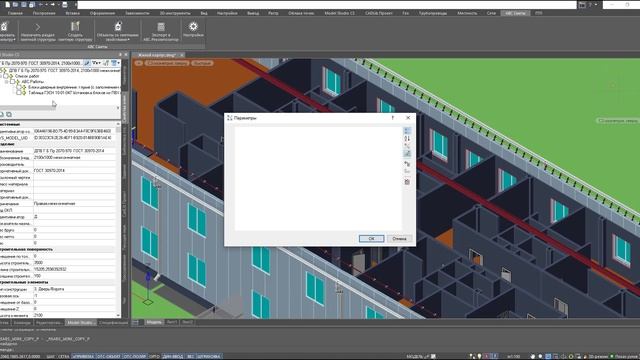Screen dimensions: 640x360
Task: Click the Save all icon in quick access toolbar
Action: (x=31, y=4)
